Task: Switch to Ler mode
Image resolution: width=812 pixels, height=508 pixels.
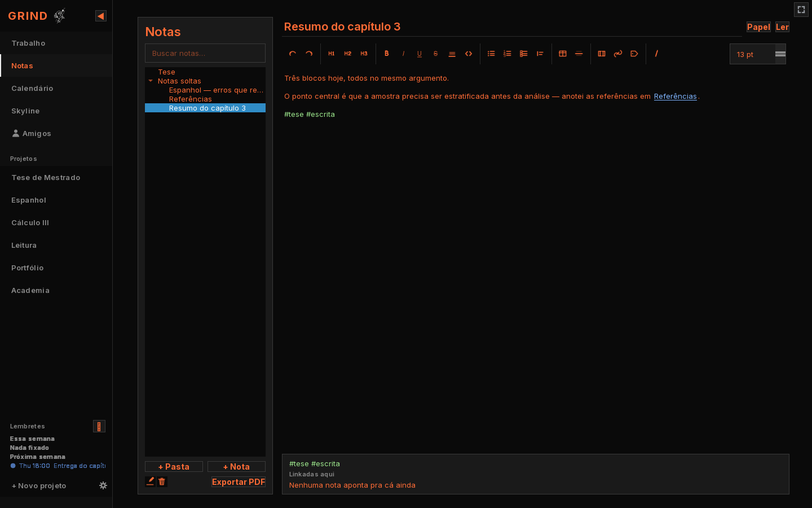Action: 782,27
